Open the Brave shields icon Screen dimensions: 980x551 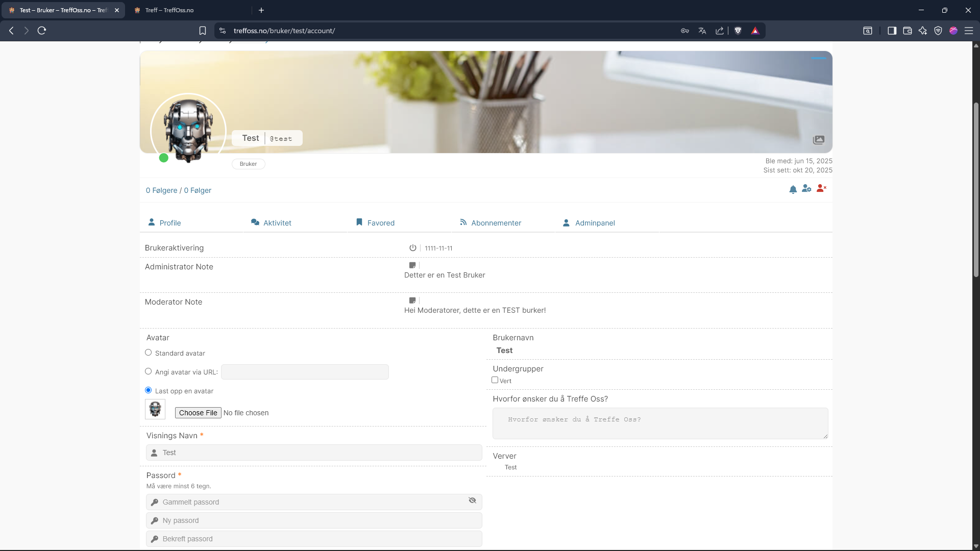click(738, 31)
